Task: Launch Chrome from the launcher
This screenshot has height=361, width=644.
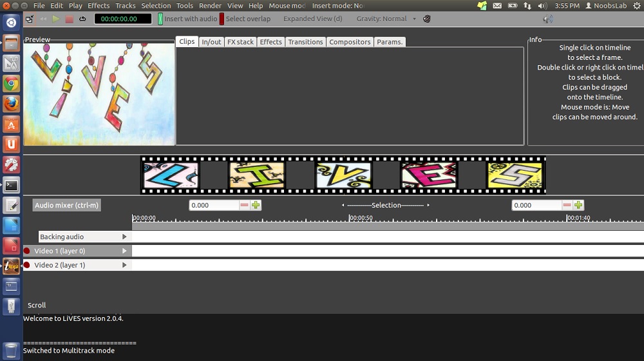Action: pos(11,83)
